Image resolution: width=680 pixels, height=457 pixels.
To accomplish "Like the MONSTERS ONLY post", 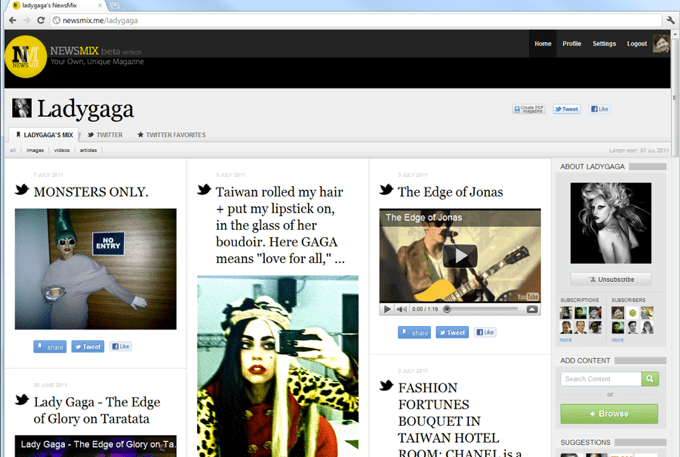I will point(121,346).
